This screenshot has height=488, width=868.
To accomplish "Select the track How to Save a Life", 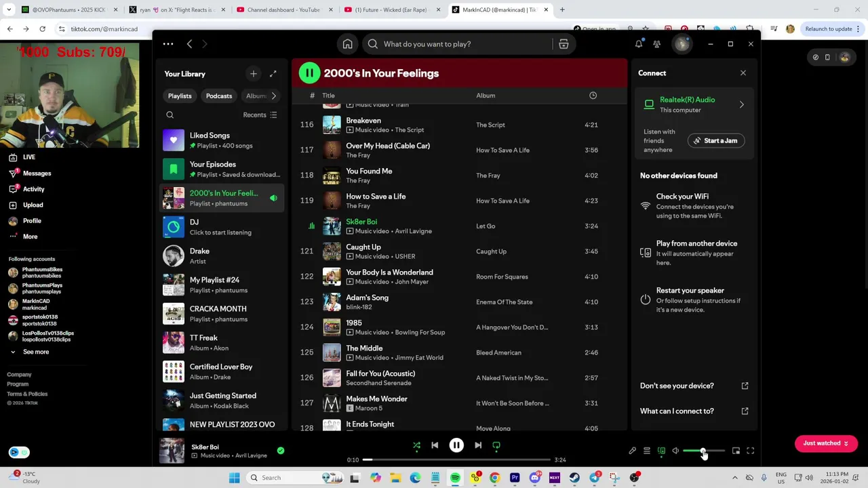I will coord(376,197).
